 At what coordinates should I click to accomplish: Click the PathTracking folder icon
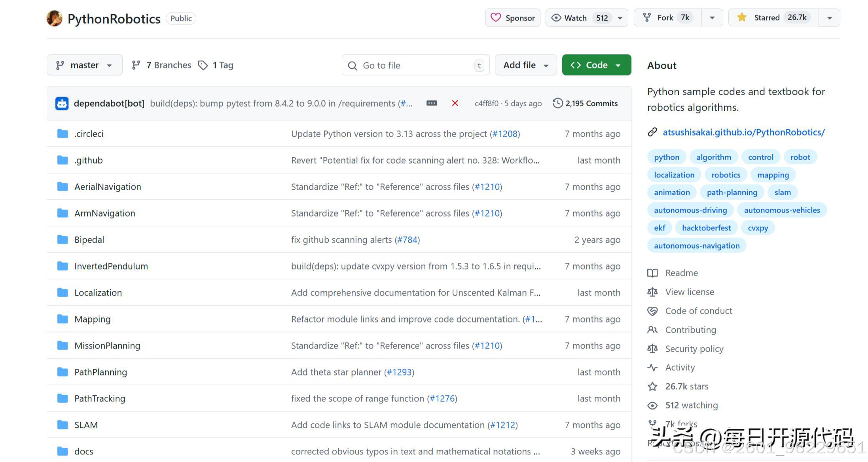point(63,398)
